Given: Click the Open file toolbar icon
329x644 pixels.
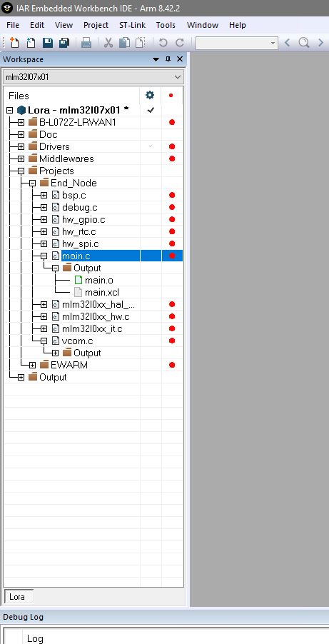Looking at the screenshot, I should pos(31,42).
